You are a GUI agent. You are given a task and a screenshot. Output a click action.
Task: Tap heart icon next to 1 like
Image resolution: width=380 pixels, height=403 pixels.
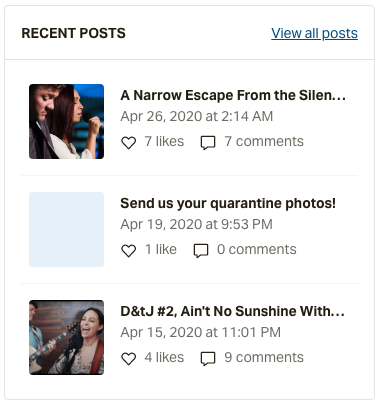coord(128,251)
